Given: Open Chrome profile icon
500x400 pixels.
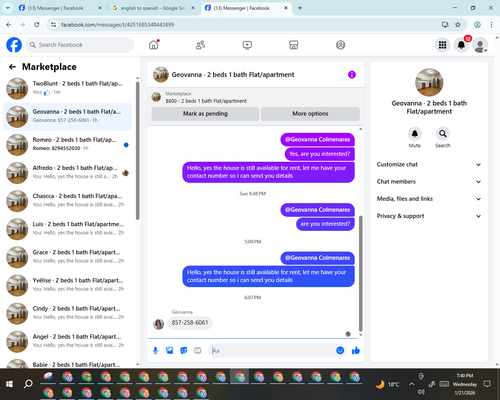Looking at the screenshot, I should tap(477, 25).
